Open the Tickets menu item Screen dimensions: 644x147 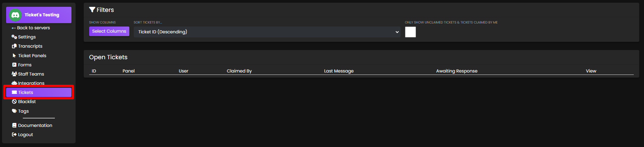point(38,92)
